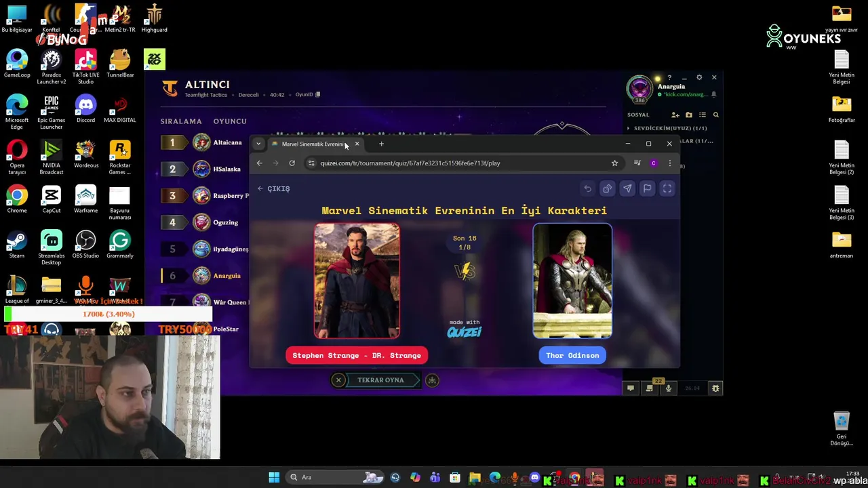The height and width of the screenshot is (488, 868).
Task: Open Geri Dönüşüm recycle bin
Action: tap(842, 428)
